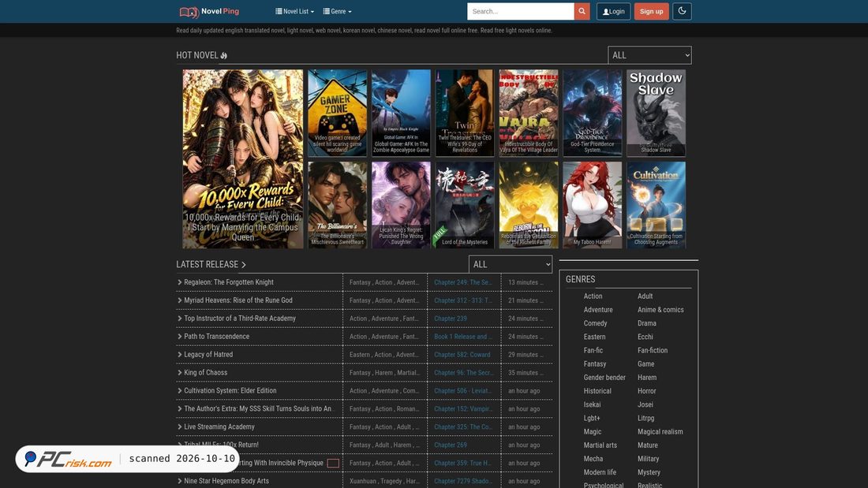
Task: Open God-Tier Providence System cover
Action: point(593,113)
